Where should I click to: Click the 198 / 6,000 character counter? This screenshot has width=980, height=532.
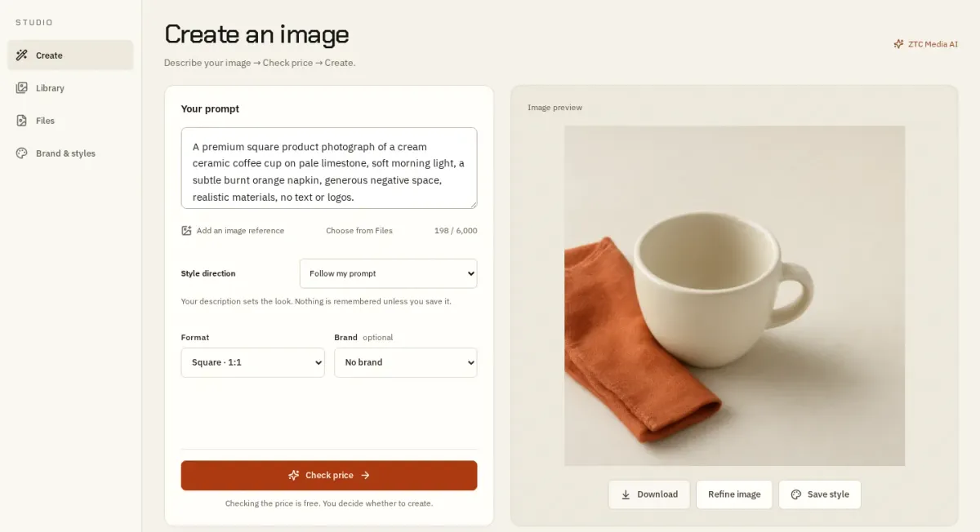click(456, 231)
